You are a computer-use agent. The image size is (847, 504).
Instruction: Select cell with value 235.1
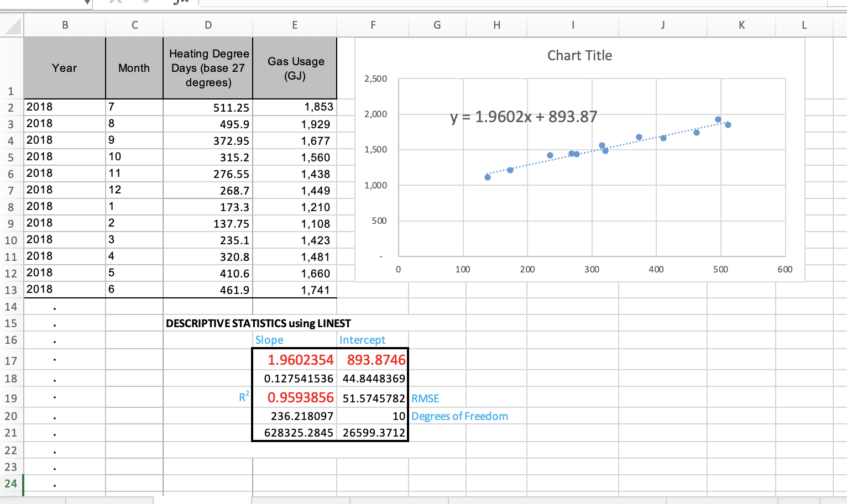pos(208,240)
